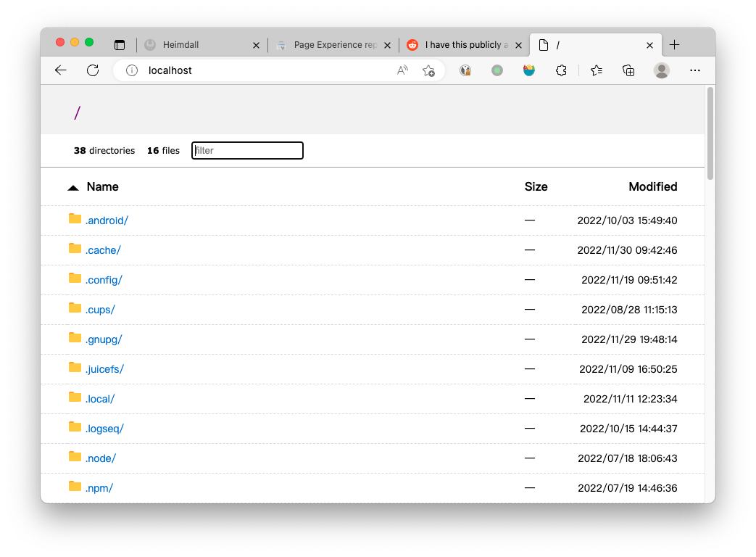Image resolution: width=756 pixels, height=557 pixels.
Task: Go back using the browser back arrow
Action: pos(61,70)
